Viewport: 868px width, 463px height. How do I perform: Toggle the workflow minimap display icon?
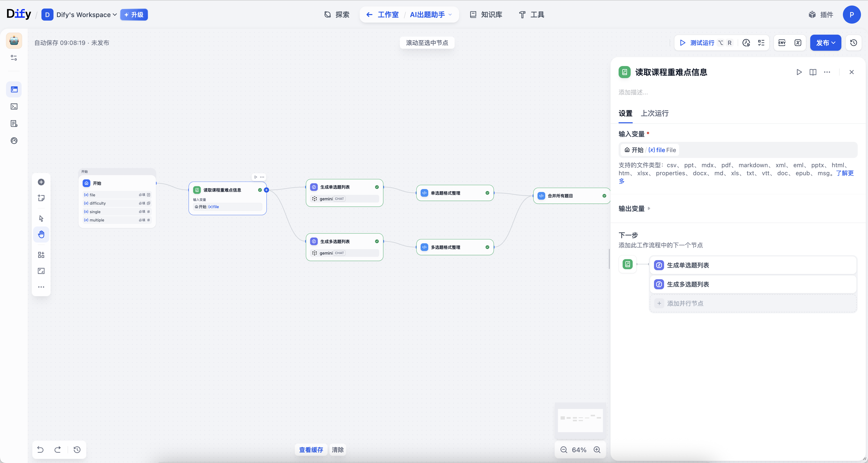(x=41, y=271)
